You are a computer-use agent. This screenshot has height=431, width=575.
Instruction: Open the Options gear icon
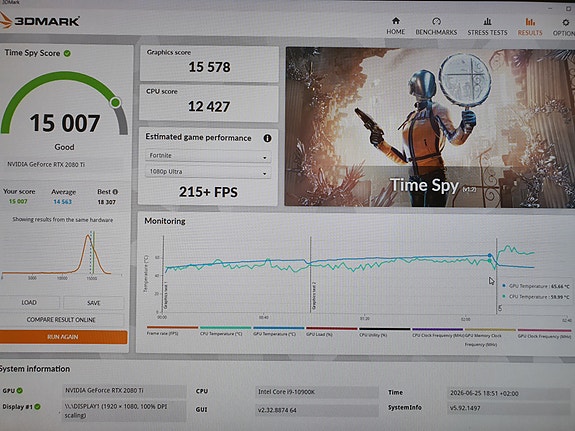566,22
